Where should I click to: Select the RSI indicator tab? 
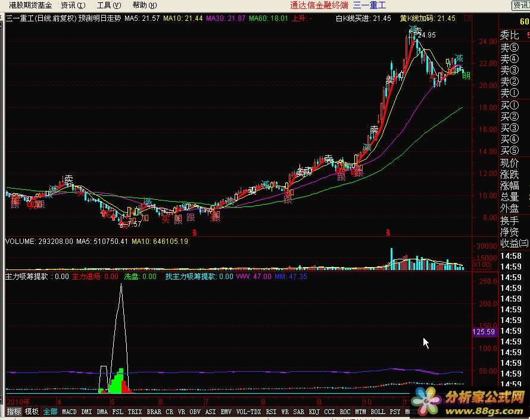[271, 412]
